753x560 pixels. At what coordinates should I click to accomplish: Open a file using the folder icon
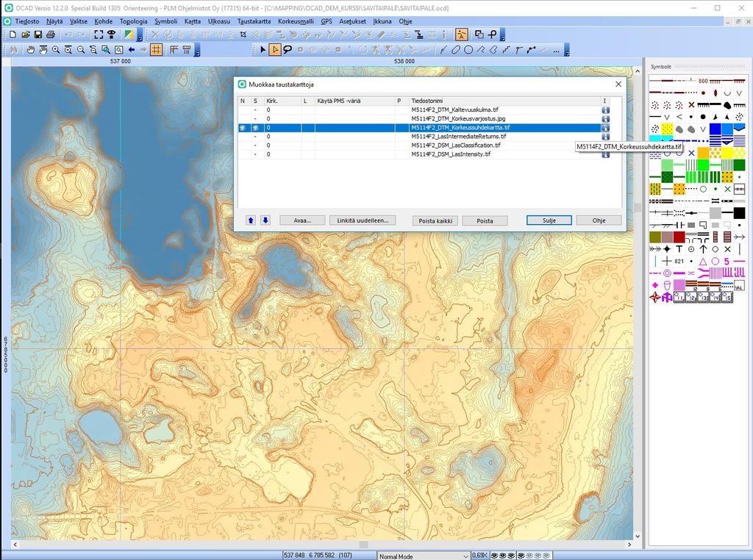point(26,35)
